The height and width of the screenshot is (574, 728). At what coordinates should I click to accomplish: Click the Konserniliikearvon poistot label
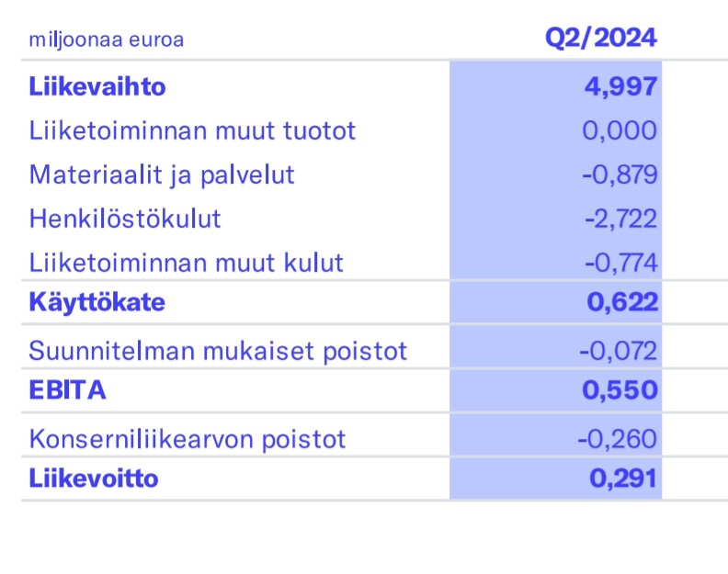tap(188, 438)
